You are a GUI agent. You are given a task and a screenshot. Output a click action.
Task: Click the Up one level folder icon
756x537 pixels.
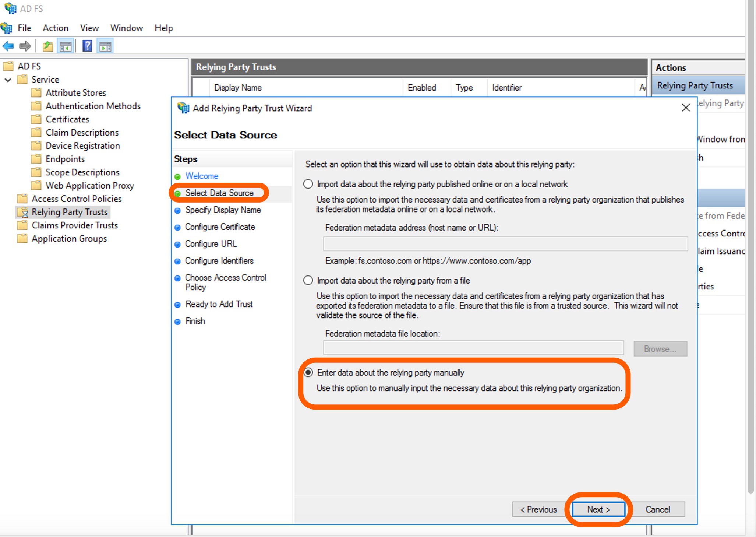48,46
